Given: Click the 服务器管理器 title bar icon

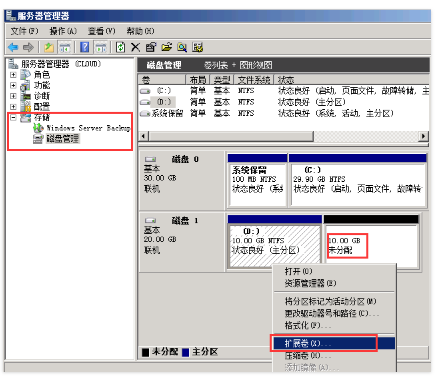Looking at the screenshot, I should click(11, 15).
